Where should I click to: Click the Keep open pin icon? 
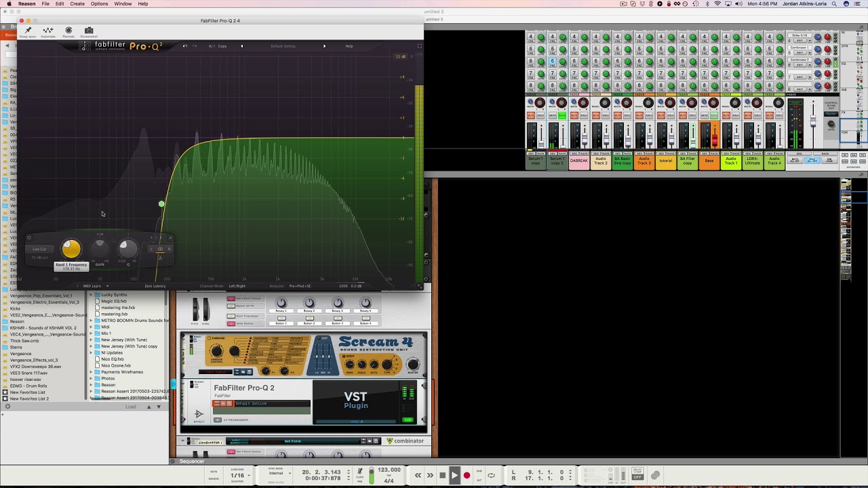pos(28,30)
